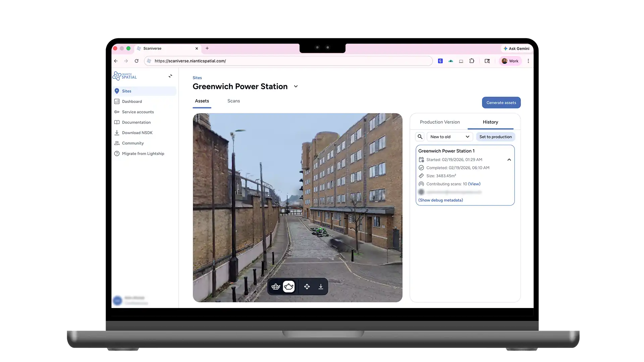Collapse the Greenwich Power Station 1 entry
The width and height of the screenshot is (644, 362).
coord(509,160)
